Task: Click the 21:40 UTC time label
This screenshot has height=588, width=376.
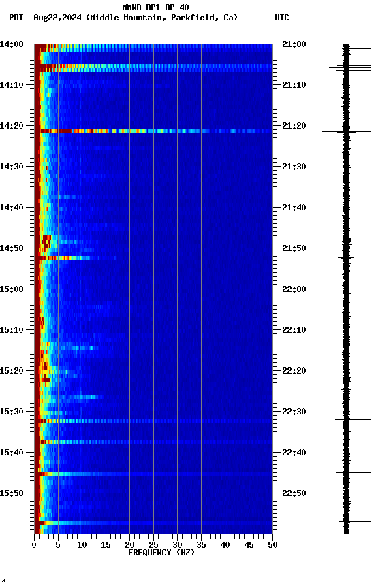Action: click(294, 208)
